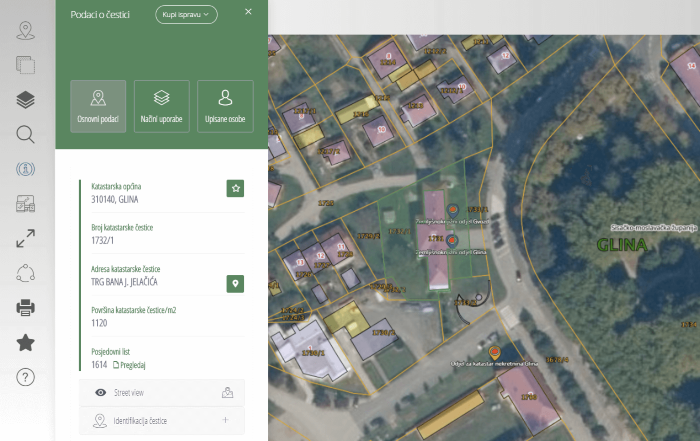Switch to Upisane osobe tab
The height and width of the screenshot is (441, 700).
click(x=225, y=106)
